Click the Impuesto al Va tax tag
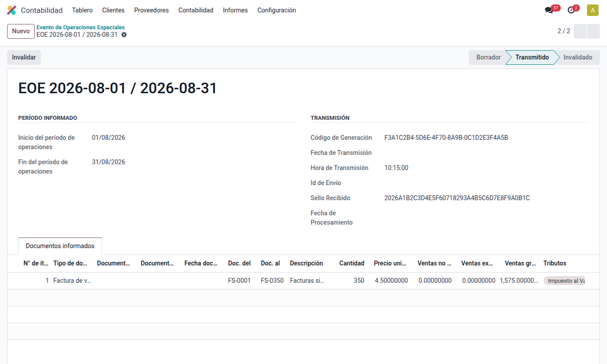607x364 pixels. [x=564, y=281]
